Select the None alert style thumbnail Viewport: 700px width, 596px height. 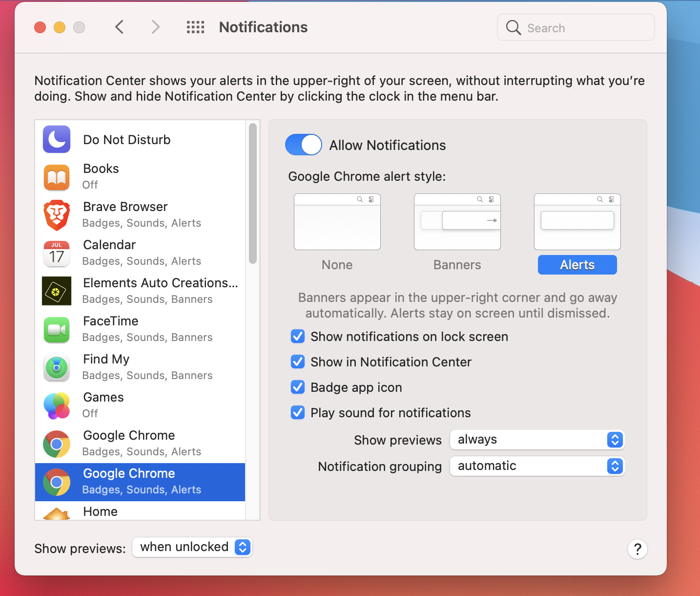pyautogui.click(x=337, y=222)
